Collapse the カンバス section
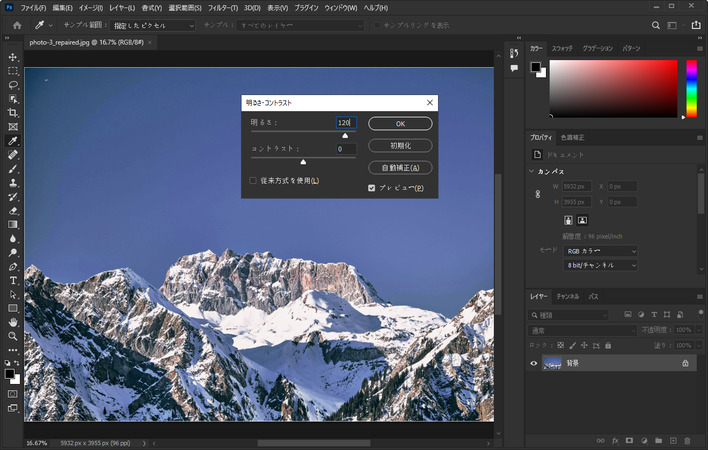708x450 pixels. tap(531, 172)
